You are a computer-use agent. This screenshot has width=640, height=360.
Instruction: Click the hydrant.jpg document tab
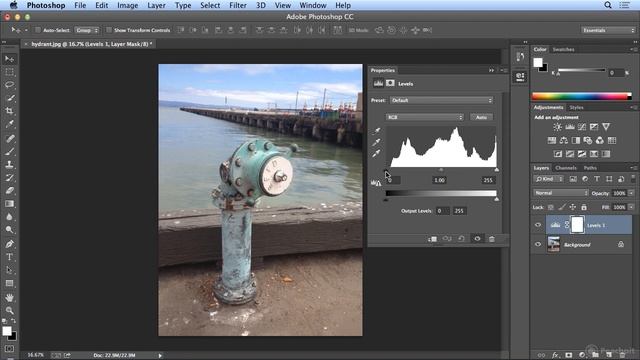[x=91, y=44]
